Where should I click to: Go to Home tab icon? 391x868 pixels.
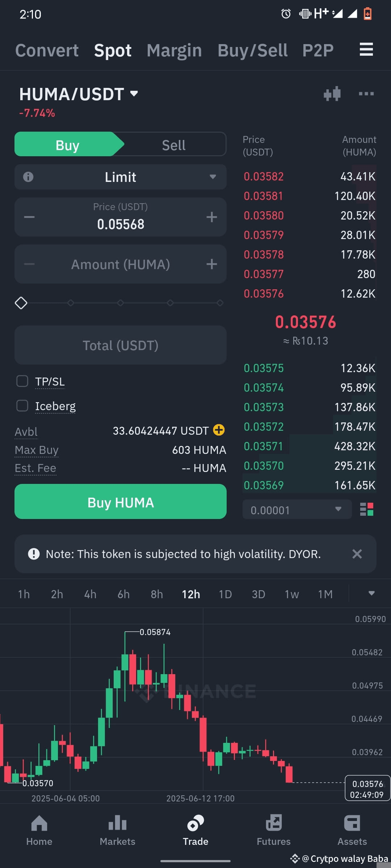click(39, 823)
